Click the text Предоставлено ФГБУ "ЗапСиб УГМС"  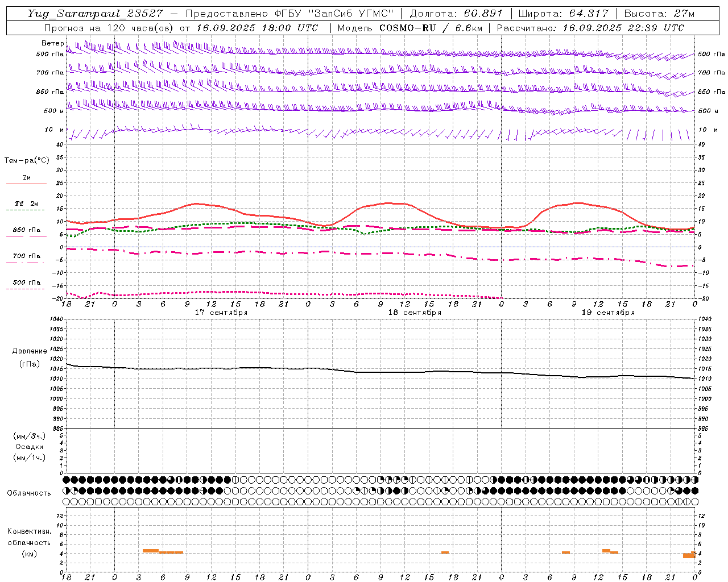point(289,14)
